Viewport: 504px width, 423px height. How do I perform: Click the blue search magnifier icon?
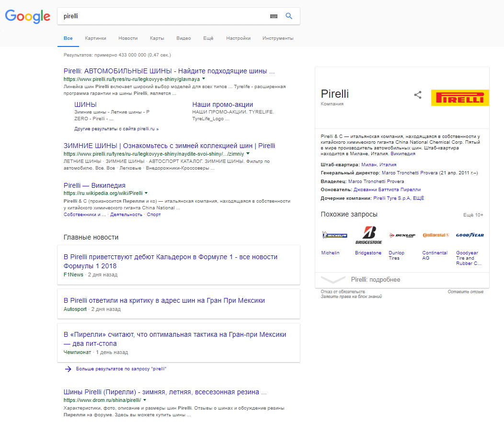[x=289, y=16]
